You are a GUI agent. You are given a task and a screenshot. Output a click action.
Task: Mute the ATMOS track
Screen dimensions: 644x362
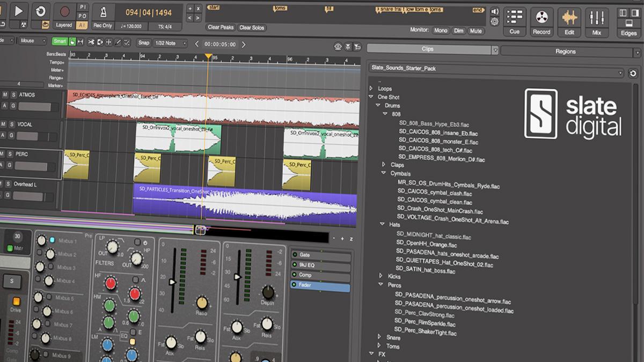tap(5, 95)
